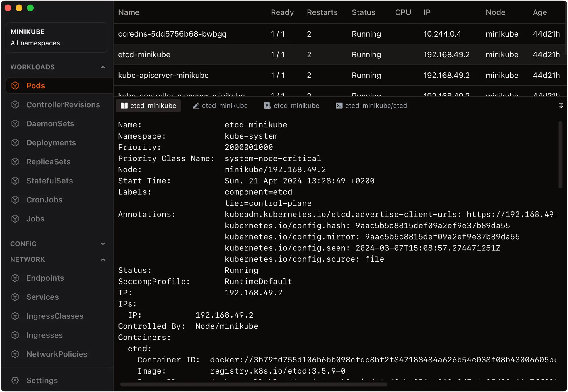Click the StatefulSets cube icon
Screen dimensions: 568x392
[15, 181]
